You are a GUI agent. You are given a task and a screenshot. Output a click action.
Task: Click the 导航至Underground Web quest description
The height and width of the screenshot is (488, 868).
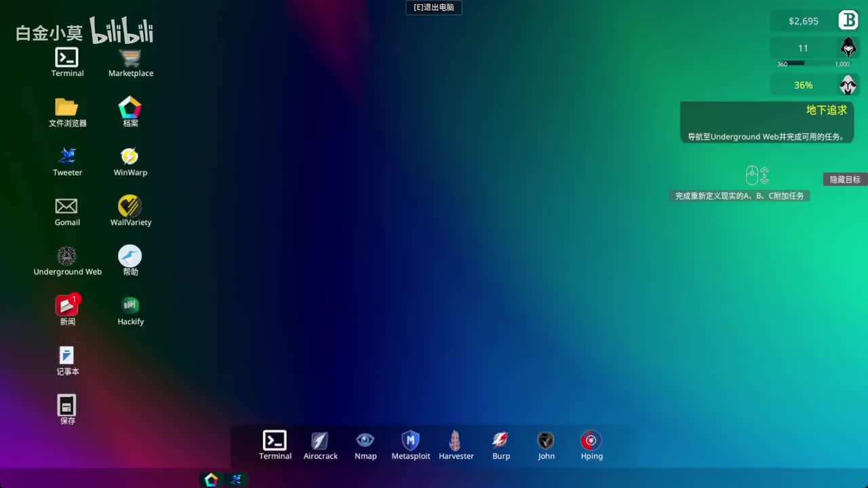(x=766, y=136)
